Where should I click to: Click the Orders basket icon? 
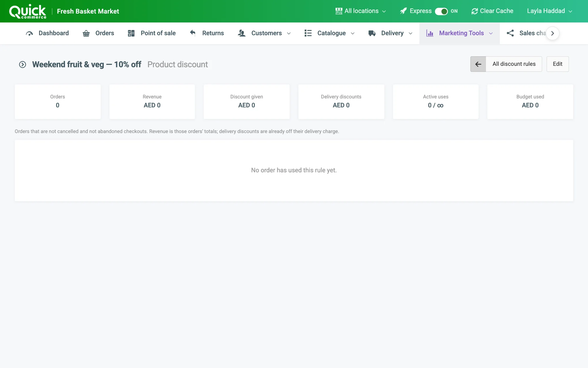click(86, 33)
